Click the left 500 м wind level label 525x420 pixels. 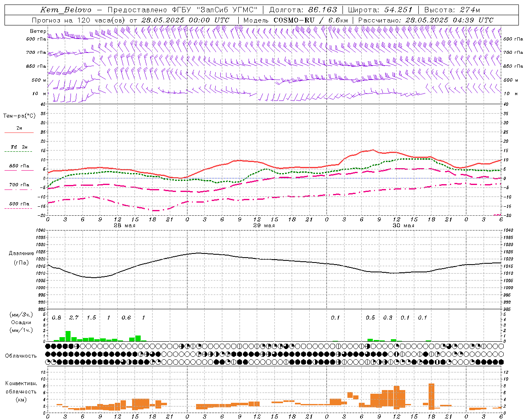[39, 80]
